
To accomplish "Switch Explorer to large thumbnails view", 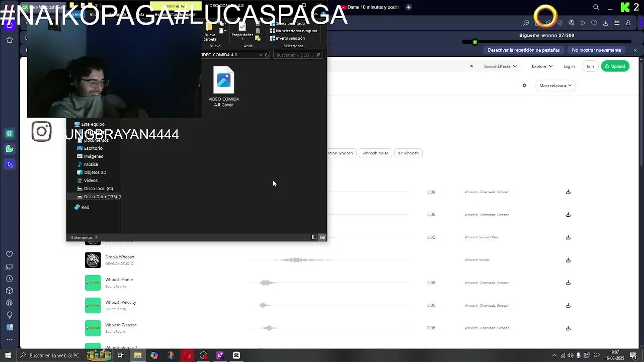I will point(322,237).
